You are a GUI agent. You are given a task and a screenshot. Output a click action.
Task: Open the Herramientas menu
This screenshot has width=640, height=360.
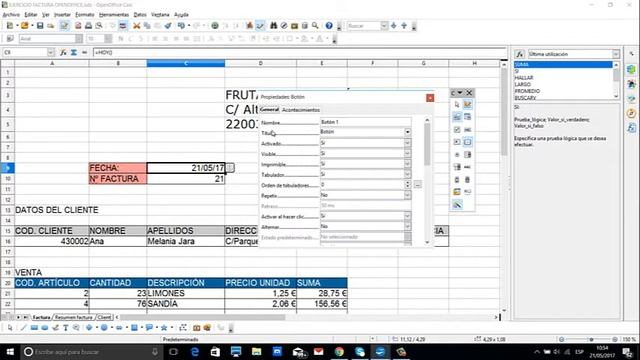pos(114,15)
